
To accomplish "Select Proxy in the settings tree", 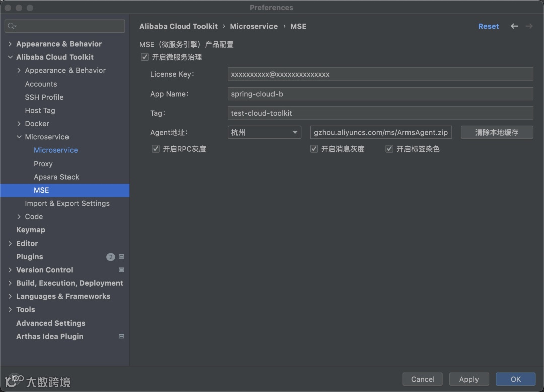I will tap(43, 164).
